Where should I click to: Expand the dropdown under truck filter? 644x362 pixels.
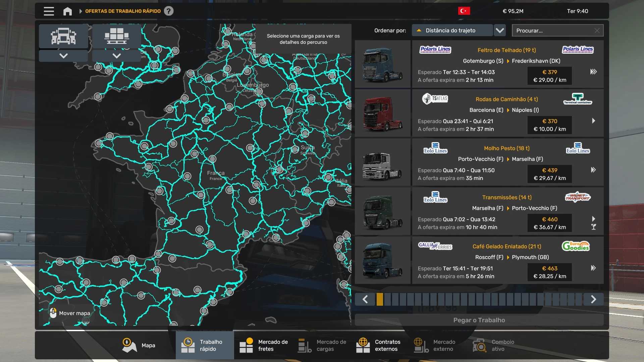pos(63,56)
